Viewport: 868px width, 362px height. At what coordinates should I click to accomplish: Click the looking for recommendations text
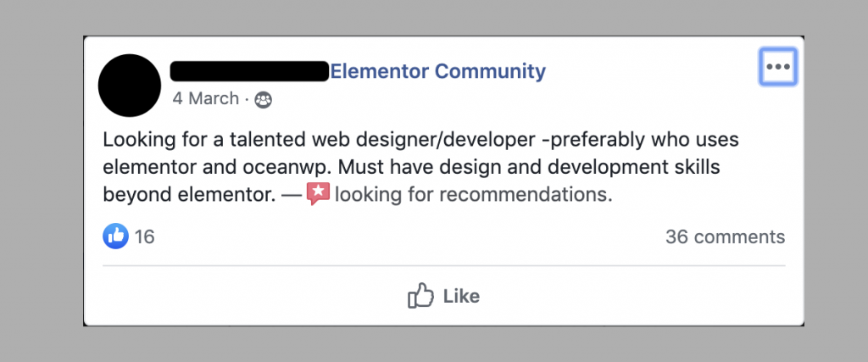click(x=473, y=194)
